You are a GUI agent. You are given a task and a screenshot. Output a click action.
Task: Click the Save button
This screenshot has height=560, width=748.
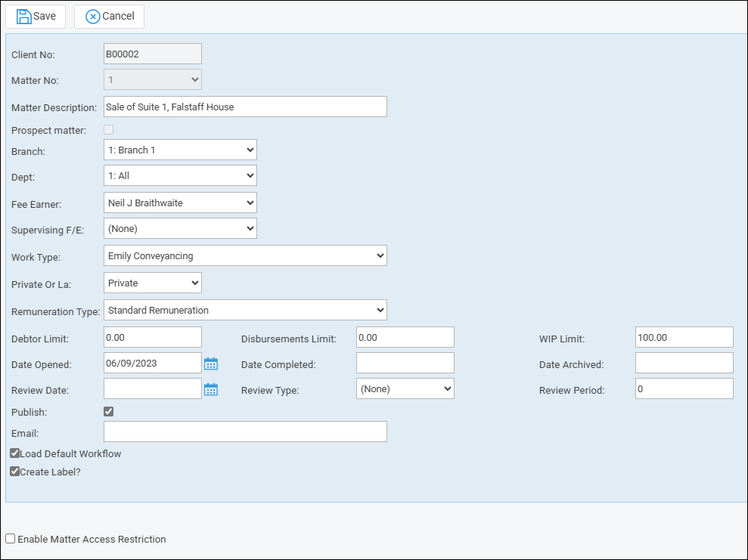pyautogui.click(x=36, y=16)
